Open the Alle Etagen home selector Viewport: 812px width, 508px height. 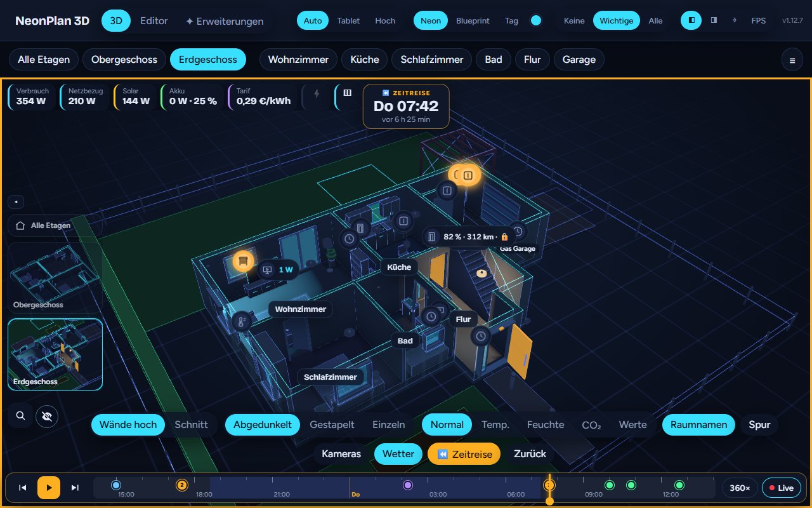point(55,225)
